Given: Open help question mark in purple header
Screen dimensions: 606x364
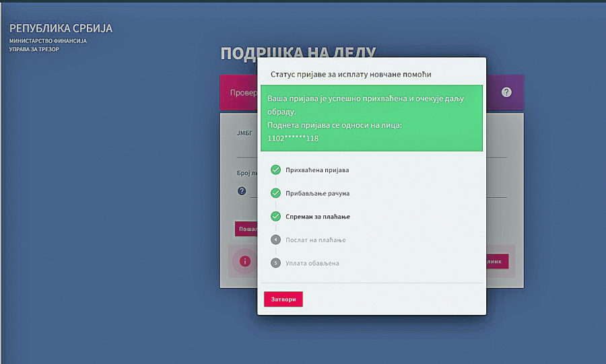Looking at the screenshot, I should (506, 92).
